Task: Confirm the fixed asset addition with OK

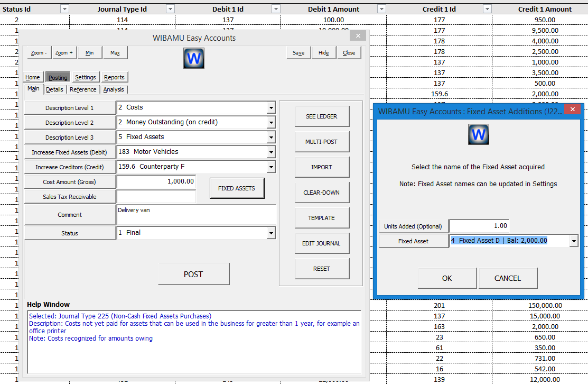Action: (x=447, y=278)
